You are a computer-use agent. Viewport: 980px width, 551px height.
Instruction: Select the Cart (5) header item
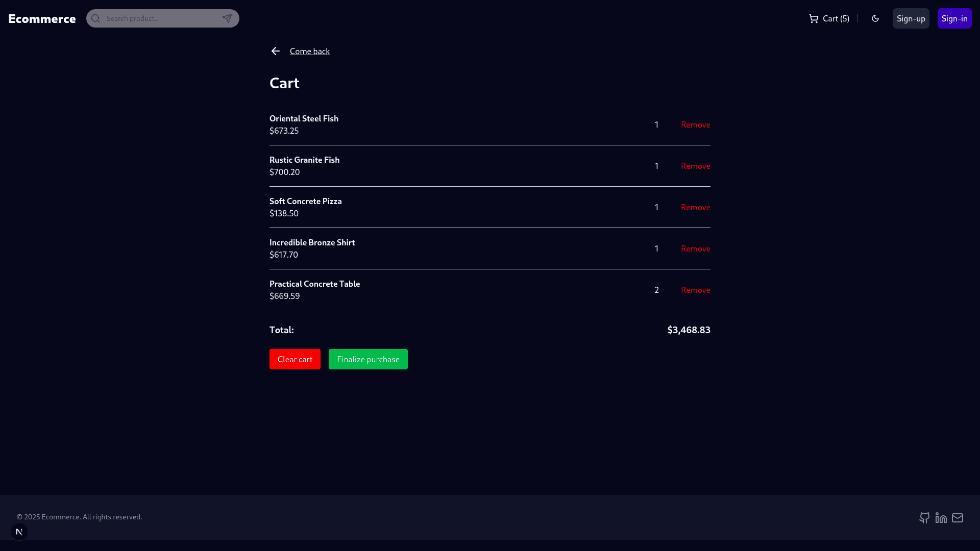835,18
